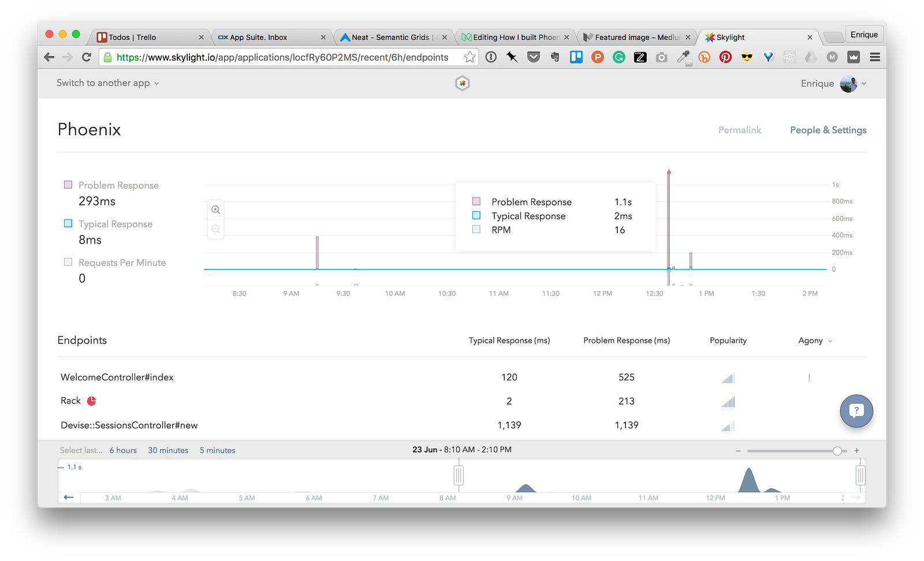The width and height of the screenshot is (924, 561).
Task: Click the Skylight logo in the header
Action: point(462,83)
